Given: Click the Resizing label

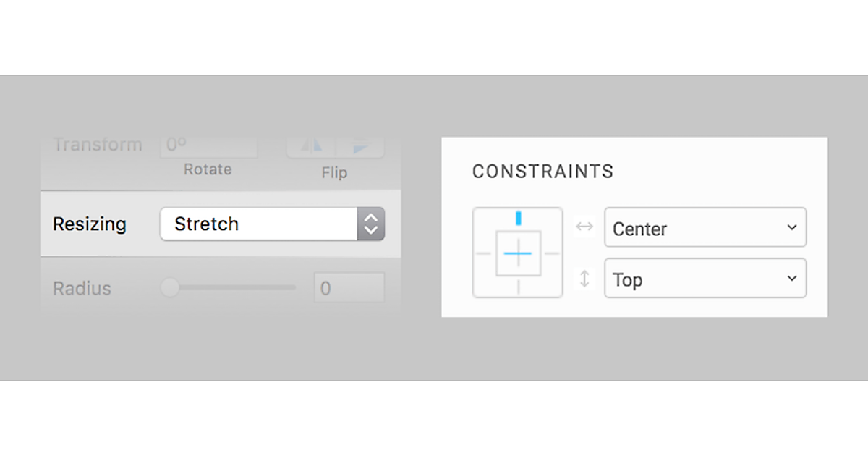Looking at the screenshot, I should click(x=90, y=224).
